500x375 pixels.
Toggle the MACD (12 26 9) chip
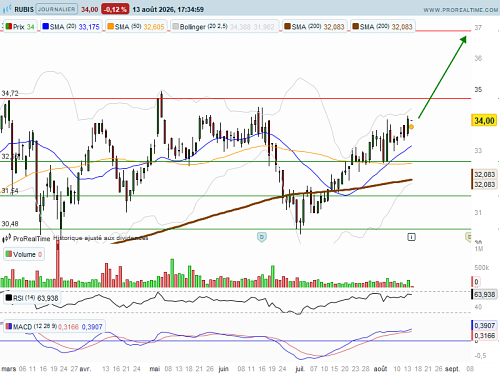coord(54,327)
